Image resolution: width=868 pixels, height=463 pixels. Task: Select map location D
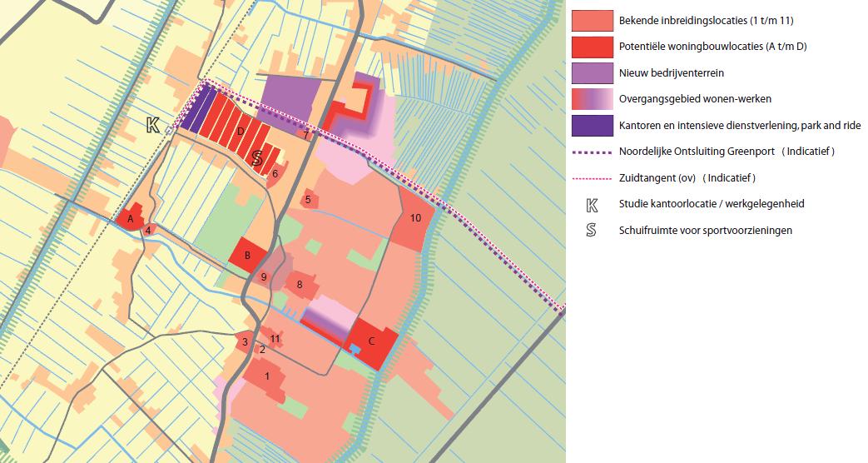pos(241,132)
